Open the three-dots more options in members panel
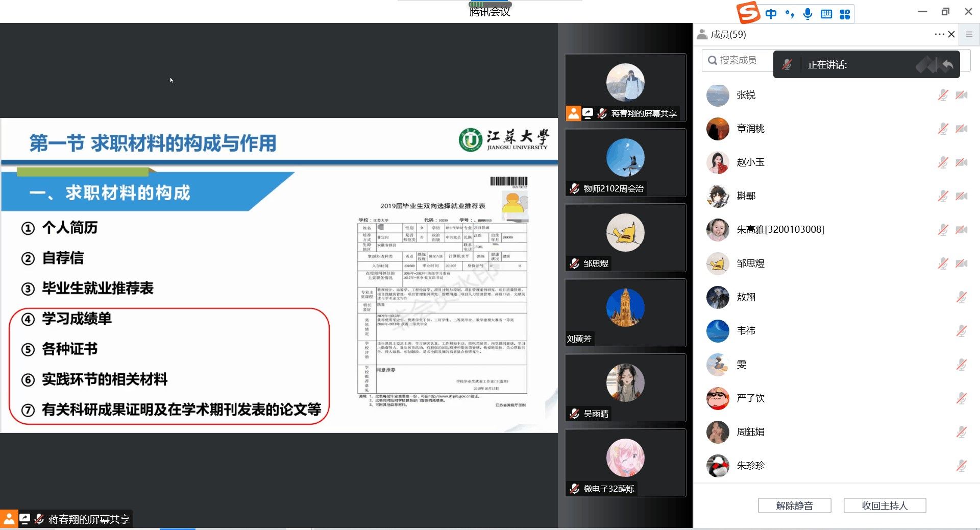Viewport: 980px width, 530px height. tap(939, 34)
